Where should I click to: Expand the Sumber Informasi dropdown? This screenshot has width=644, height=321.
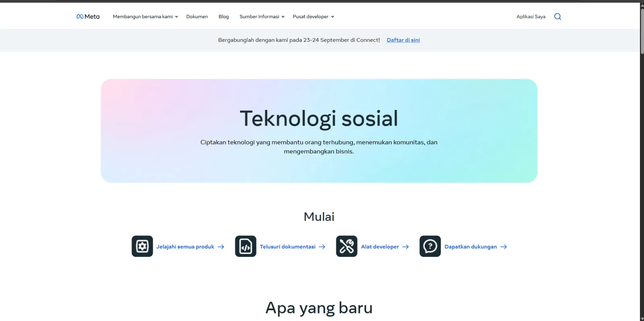(262, 17)
